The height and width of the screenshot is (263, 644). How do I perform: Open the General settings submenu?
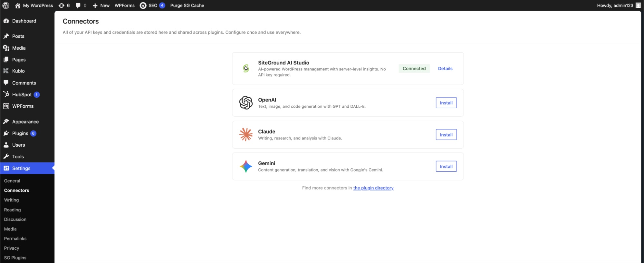coord(12,181)
